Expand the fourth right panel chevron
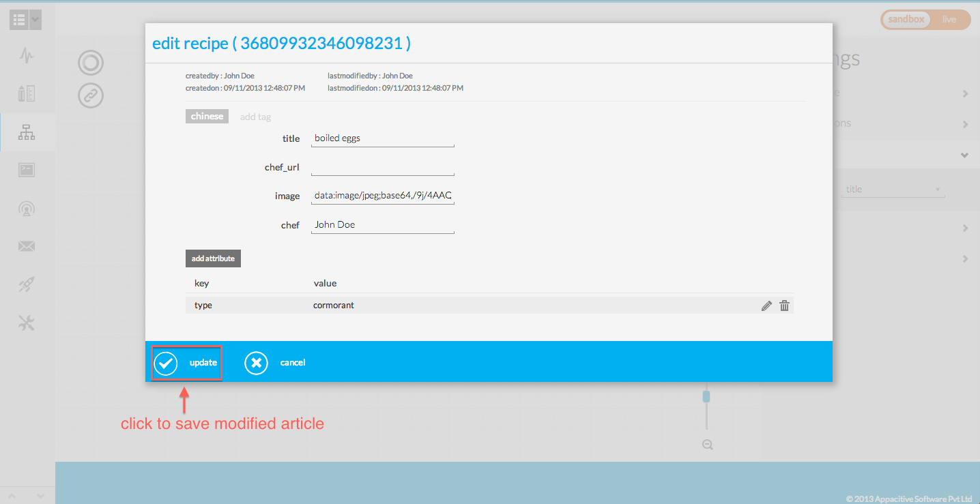980x504 pixels. [x=965, y=228]
